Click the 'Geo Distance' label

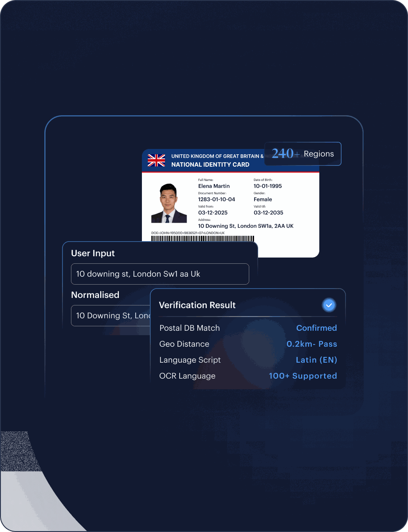(x=184, y=344)
